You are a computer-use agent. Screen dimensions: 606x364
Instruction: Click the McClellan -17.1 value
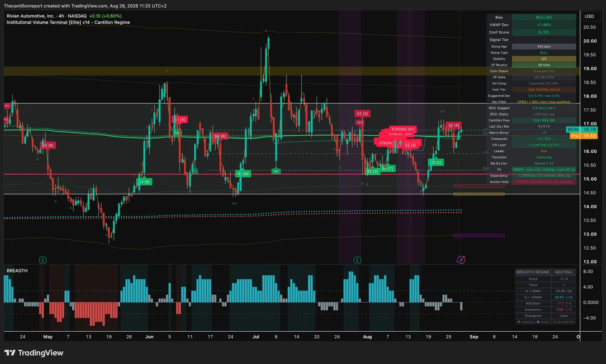pyautogui.click(x=564, y=303)
